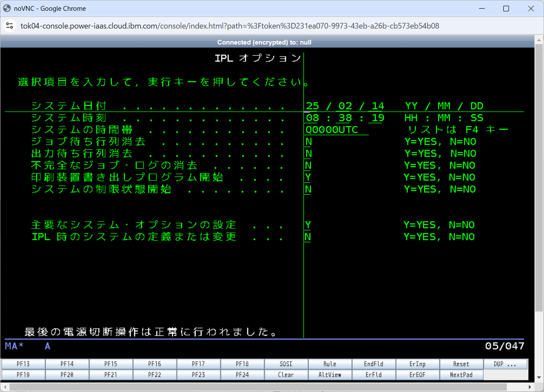Click the PF20 function key button
Image resolution: width=544 pixels, height=392 pixels.
pyautogui.click(x=67, y=375)
